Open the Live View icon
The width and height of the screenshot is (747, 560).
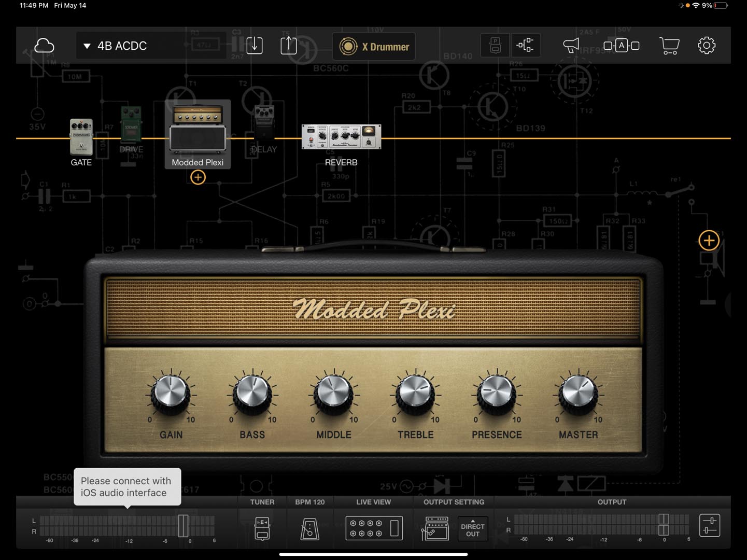pos(374,528)
